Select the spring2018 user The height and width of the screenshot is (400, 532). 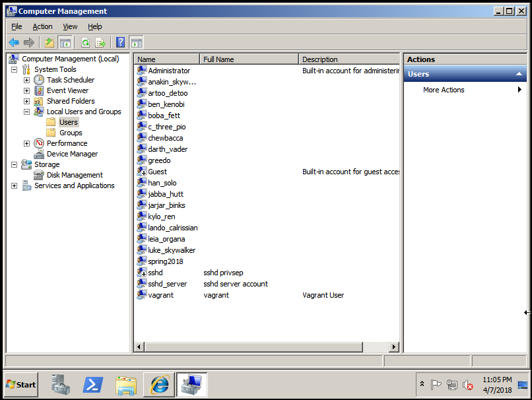166,261
